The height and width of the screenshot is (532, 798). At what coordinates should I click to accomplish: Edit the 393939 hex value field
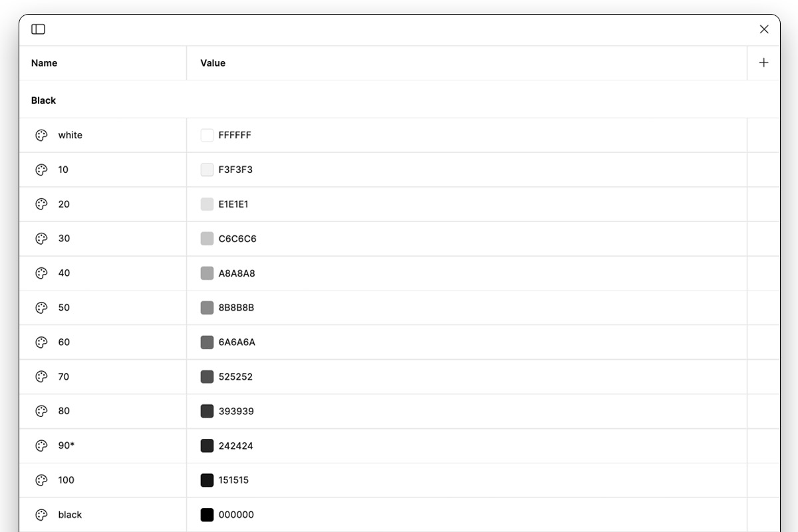236,411
